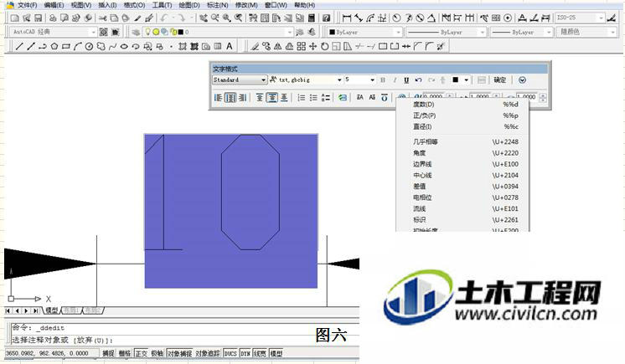
Task: Select the Spline drawing tool
Action: tap(112, 47)
